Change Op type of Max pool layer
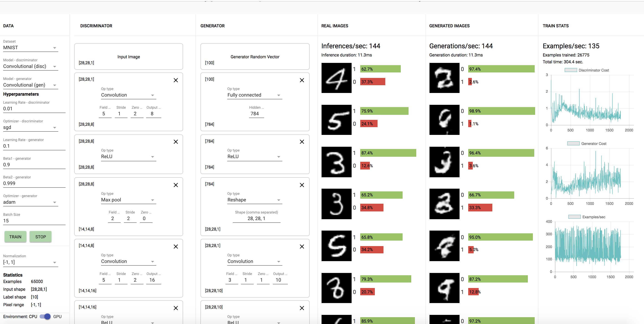The width and height of the screenshot is (644, 324). tap(128, 200)
